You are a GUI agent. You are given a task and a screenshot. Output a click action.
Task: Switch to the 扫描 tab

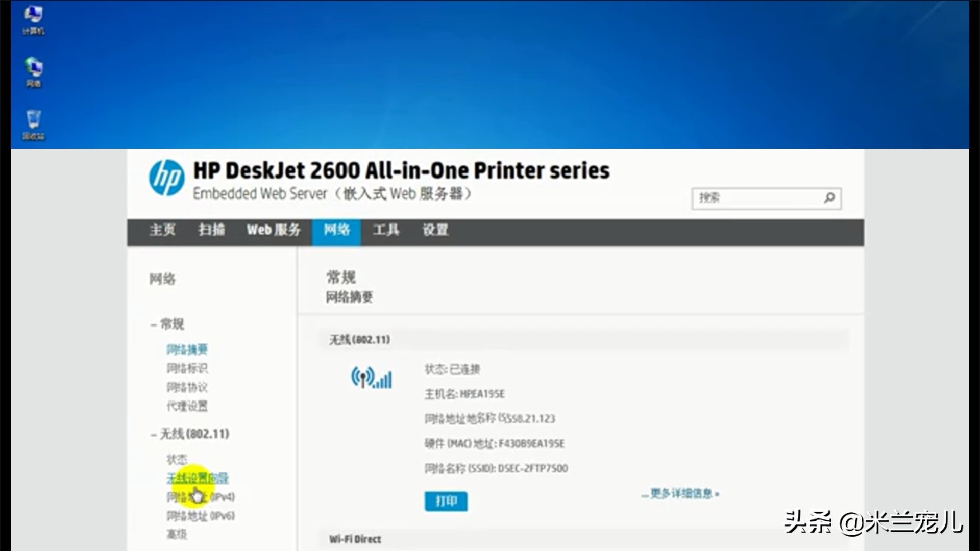coord(213,230)
